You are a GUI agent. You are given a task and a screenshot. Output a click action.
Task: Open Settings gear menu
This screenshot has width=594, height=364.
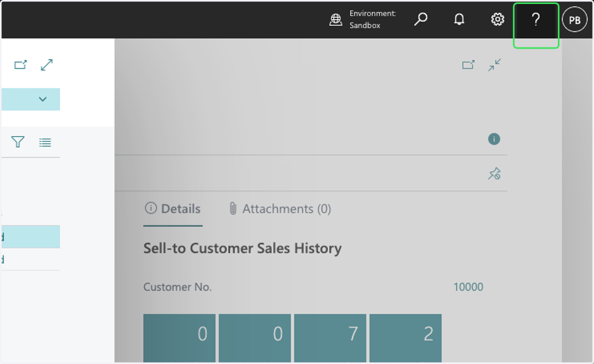click(497, 20)
